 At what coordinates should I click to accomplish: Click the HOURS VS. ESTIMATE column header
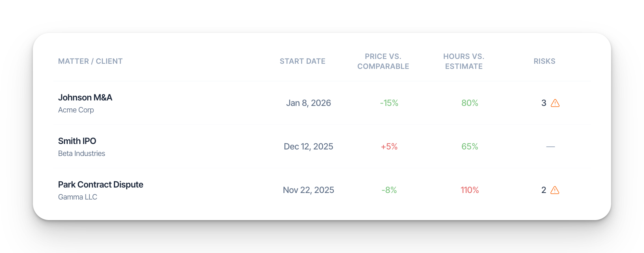[x=463, y=61]
